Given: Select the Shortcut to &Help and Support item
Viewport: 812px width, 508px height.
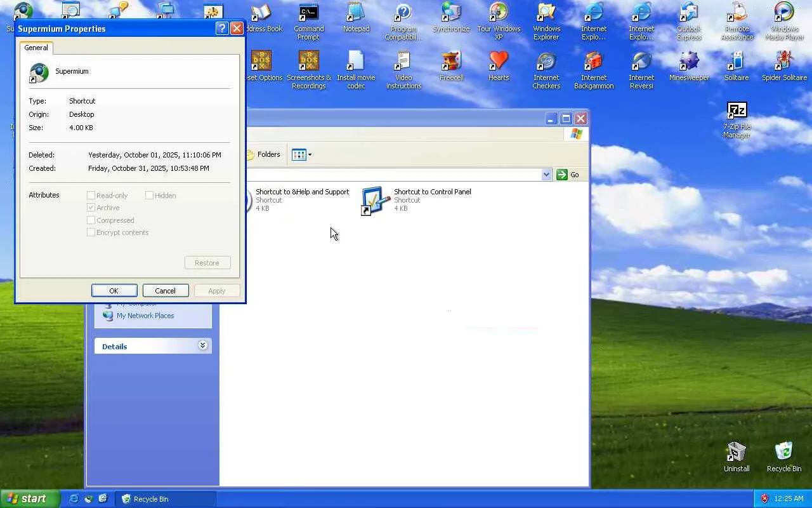Looking at the screenshot, I should point(297,200).
